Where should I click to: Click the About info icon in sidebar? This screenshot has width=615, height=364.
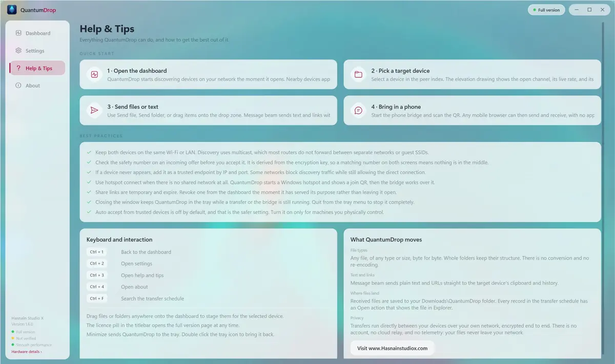[18, 85]
